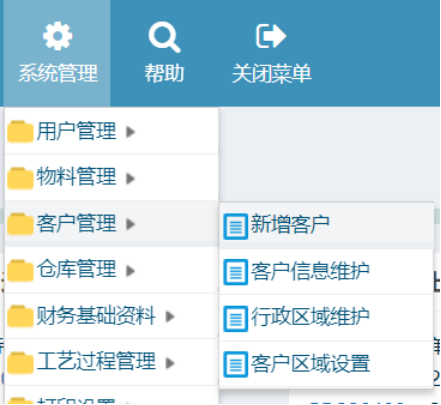This screenshot has width=441, height=405.
Task: Click the 客户管理 menu label
Action: click(76, 223)
